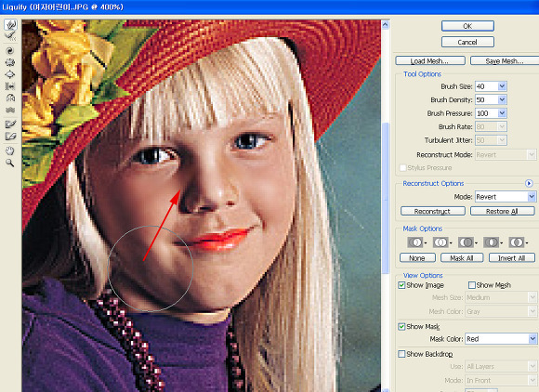Viewport: 539px width, 392px height.
Task: Select the Forward Warp tool
Action: [x=10, y=24]
